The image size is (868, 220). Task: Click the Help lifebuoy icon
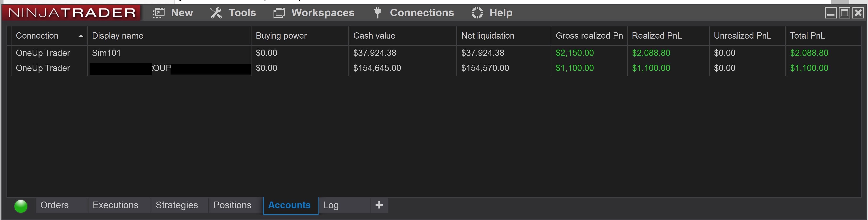477,13
